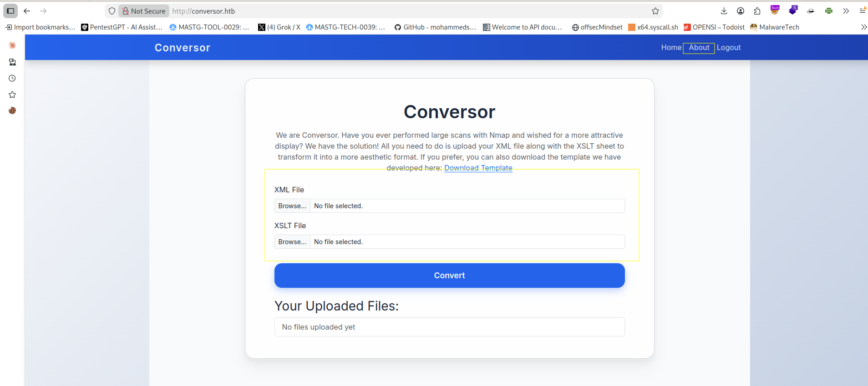The image size is (868, 386).
Task: Open x64.syscall.sh bookmark
Action: pyautogui.click(x=653, y=27)
